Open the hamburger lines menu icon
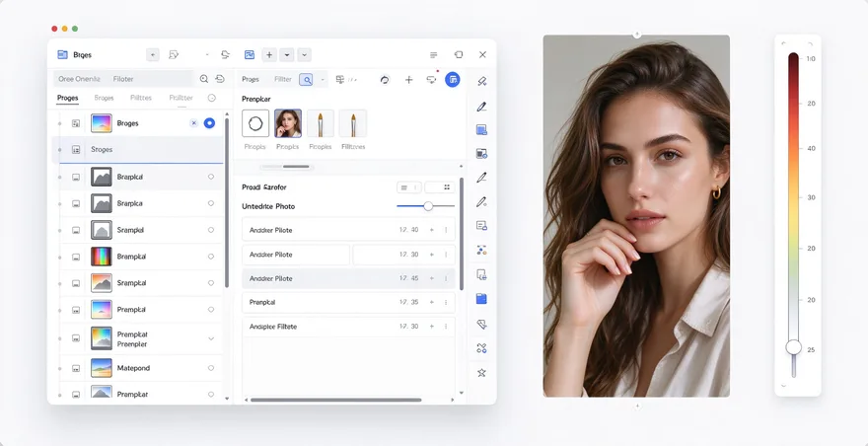 (433, 55)
